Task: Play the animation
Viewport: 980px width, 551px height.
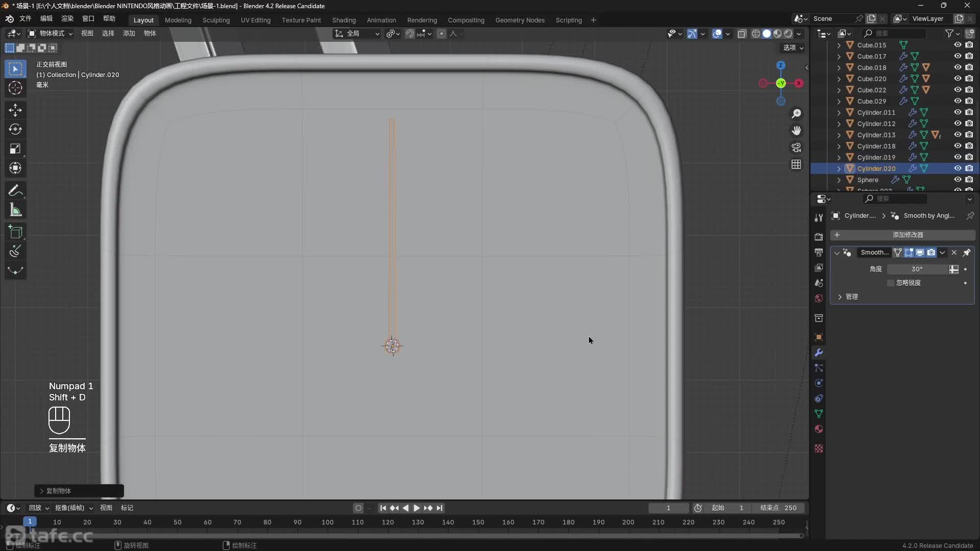Action: pos(416,508)
